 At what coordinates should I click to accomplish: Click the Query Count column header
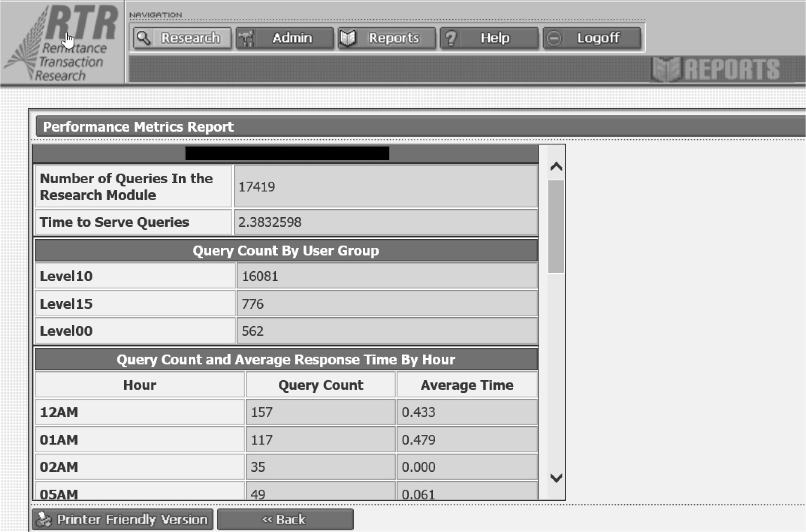click(x=320, y=385)
